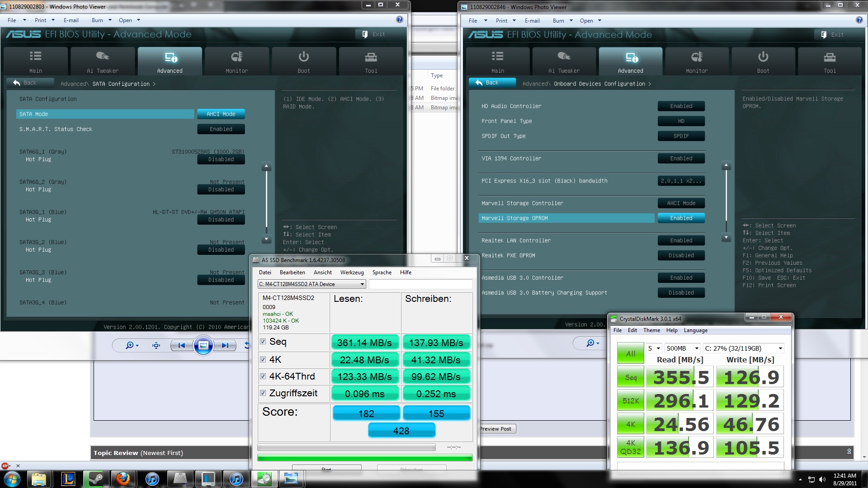
Task: Click E-mail in right Photo Viewer
Action: point(532,21)
